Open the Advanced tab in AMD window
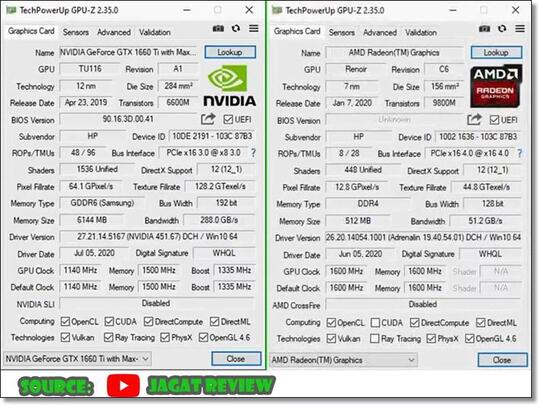Viewport: 540px width, 406px height. (380, 33)
